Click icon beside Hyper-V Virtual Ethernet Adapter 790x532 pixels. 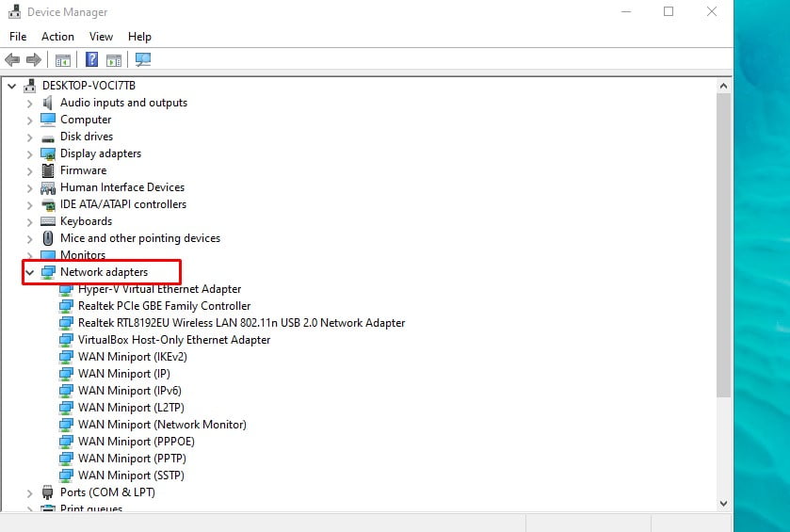(66, 290)
